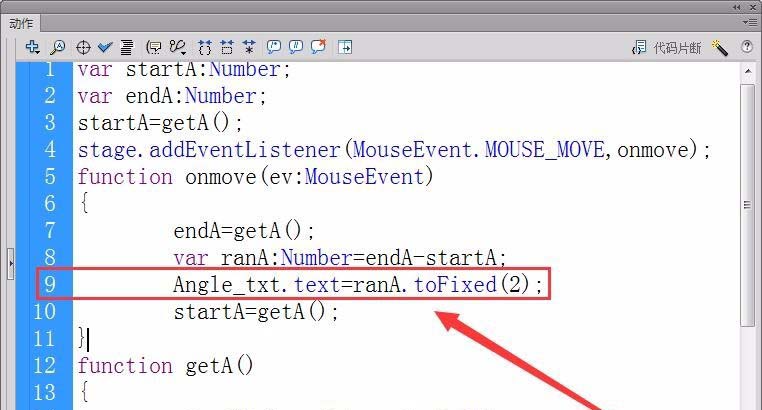Viewport: 762px width, 410px height.
Task: Click the scrollbar up arrow
Action: (x=748, y=71)
